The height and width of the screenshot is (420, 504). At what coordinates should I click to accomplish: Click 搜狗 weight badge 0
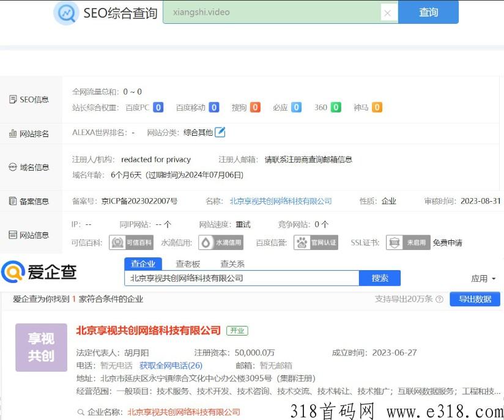[x=255, y=108]
